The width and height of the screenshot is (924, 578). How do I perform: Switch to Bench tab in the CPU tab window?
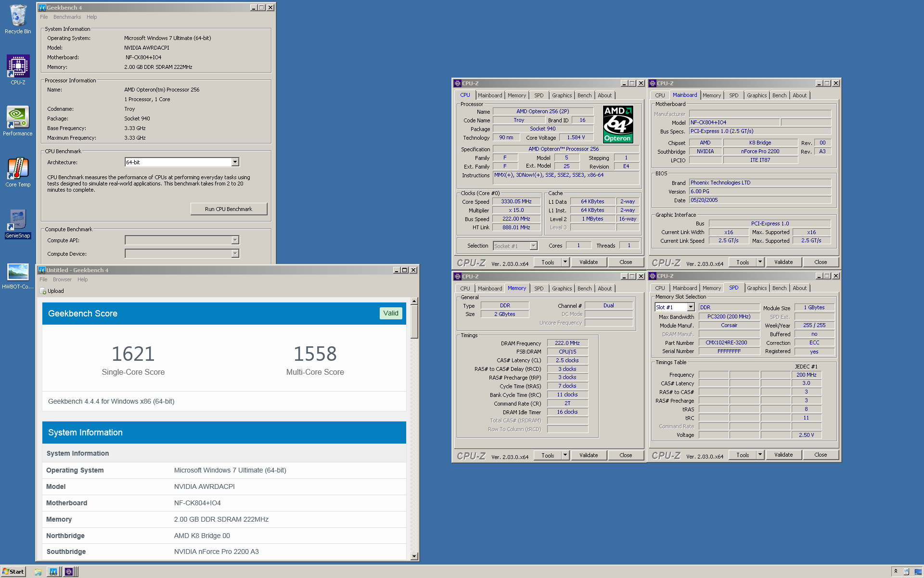pyautogui.click(x=585, y=95)
